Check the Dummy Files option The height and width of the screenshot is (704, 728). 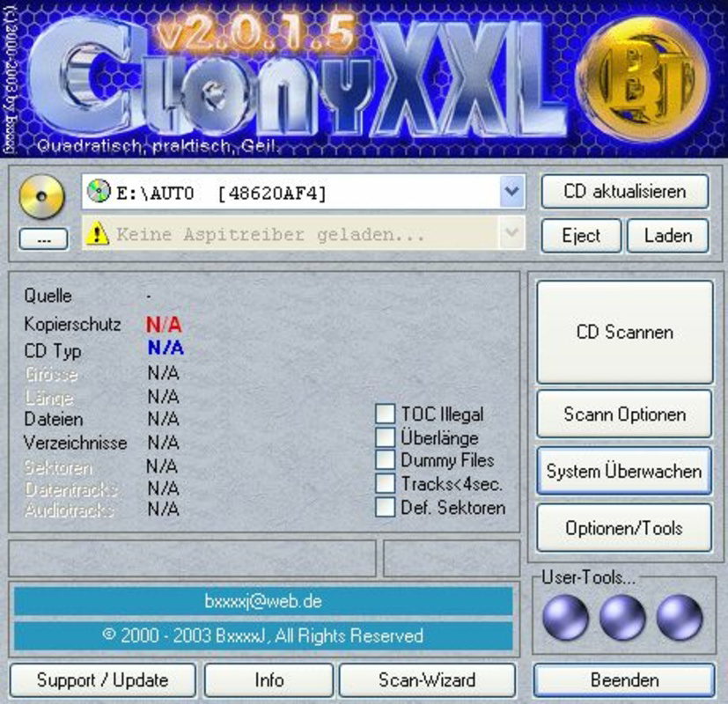point(385,460)
